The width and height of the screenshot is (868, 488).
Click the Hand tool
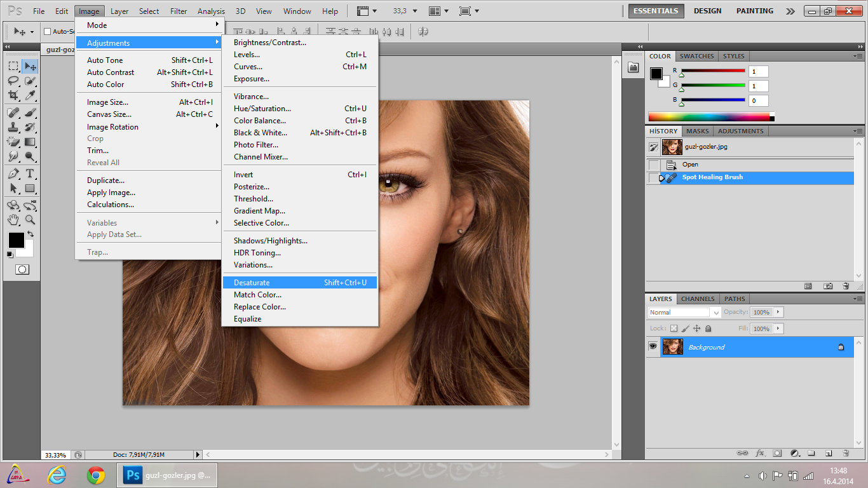tap(13, 220)
